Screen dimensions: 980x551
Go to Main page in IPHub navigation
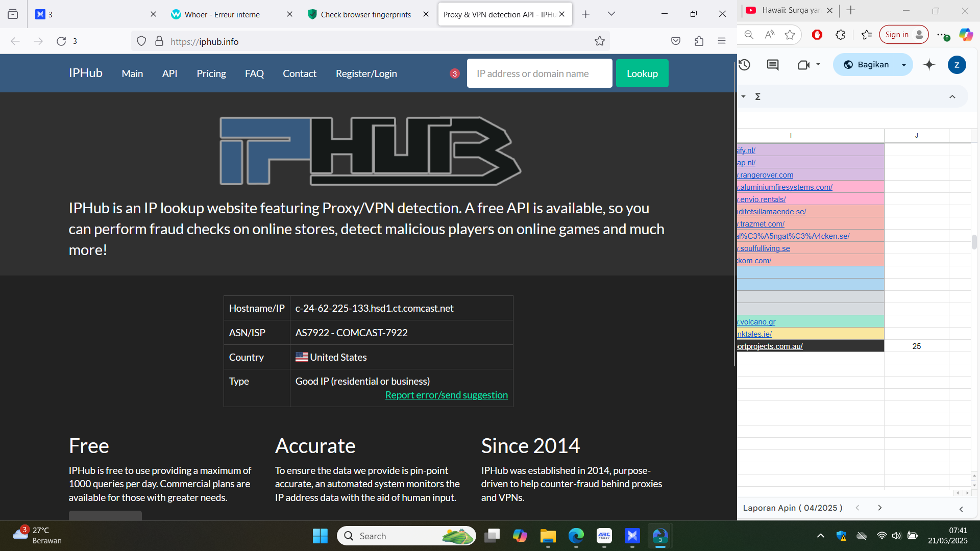point(132,73)
